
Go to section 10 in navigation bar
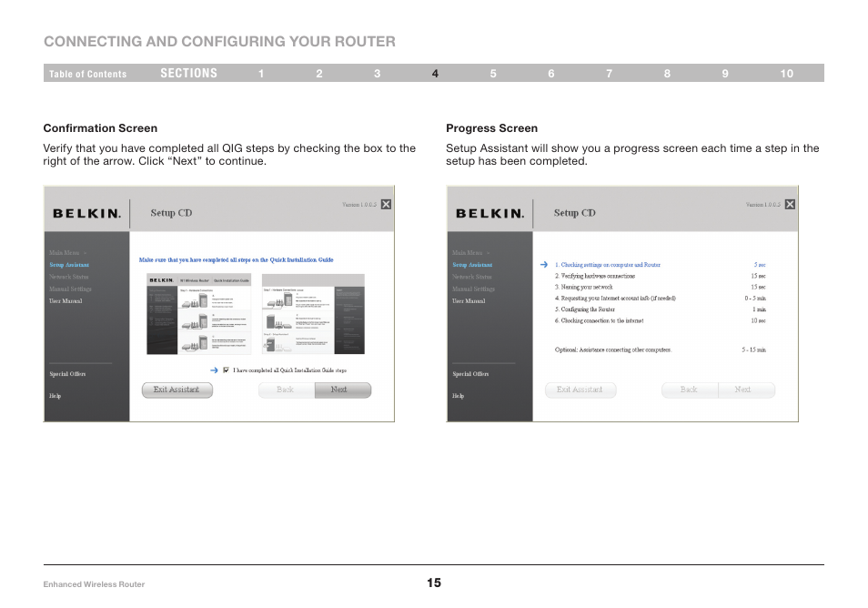[x=787, y=74]
